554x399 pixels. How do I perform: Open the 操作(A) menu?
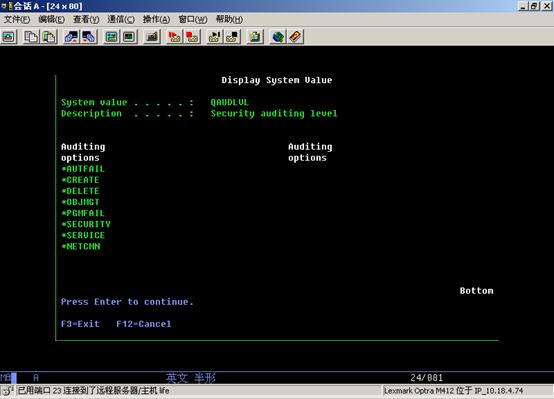[x=156, y=19]
